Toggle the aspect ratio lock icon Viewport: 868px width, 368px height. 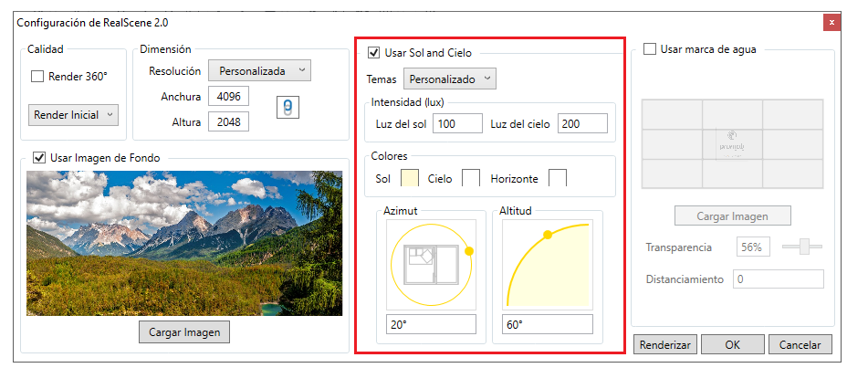[288, 108]
